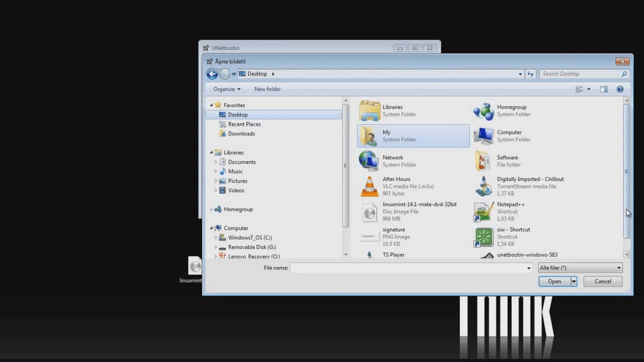Click the "966 MB" size text
Screen dimensions: 644x362
click(x=392, y=219)
